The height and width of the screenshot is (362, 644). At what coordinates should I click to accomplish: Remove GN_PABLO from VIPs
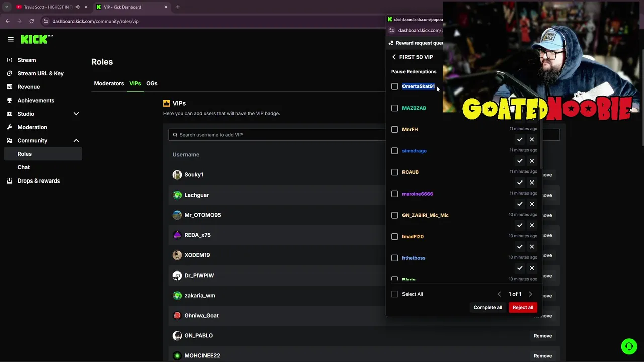point(543,336)
